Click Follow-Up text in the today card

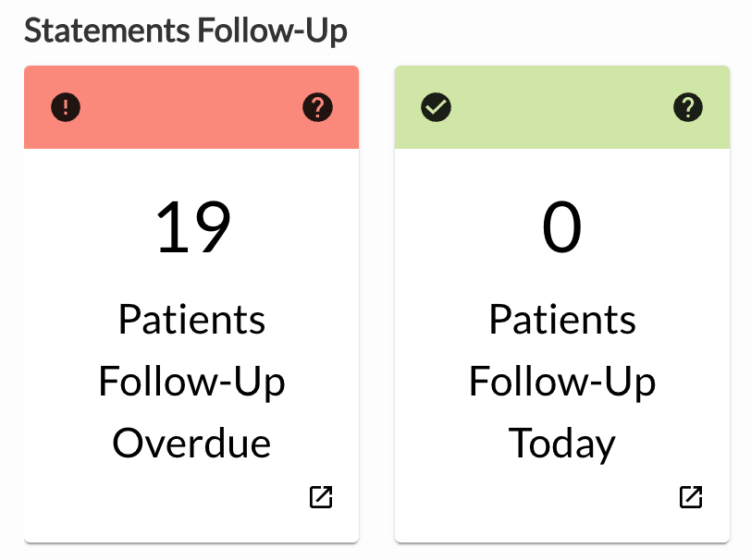click(x=562, y=382)
